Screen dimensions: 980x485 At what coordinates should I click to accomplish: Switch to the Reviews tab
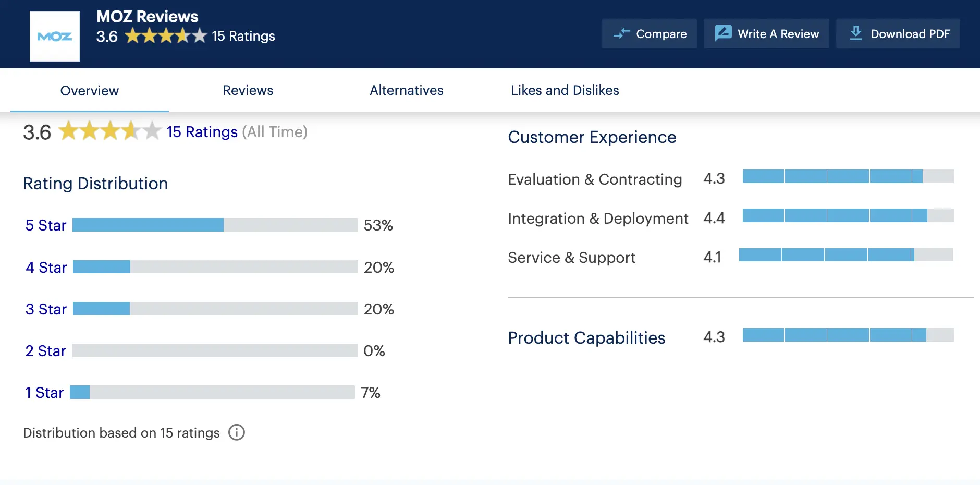(248, 90)
